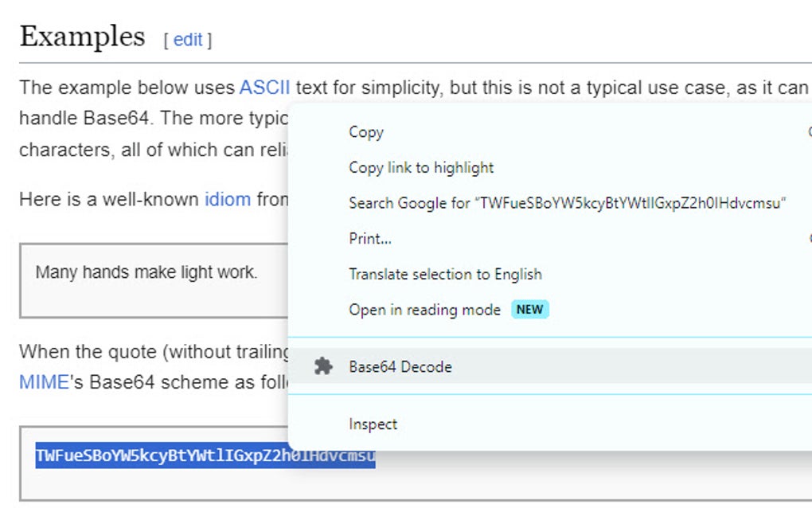The height and width of the screenshot is (508, 812).
Task: Click the NEW badge beside reading mode
Action: [x=529, y=309]
